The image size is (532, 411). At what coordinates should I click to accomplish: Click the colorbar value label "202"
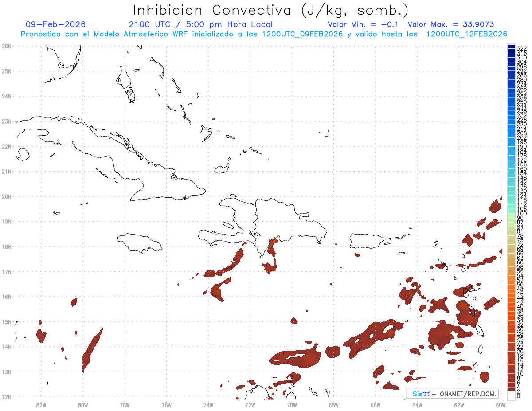(x=522, y=137)
